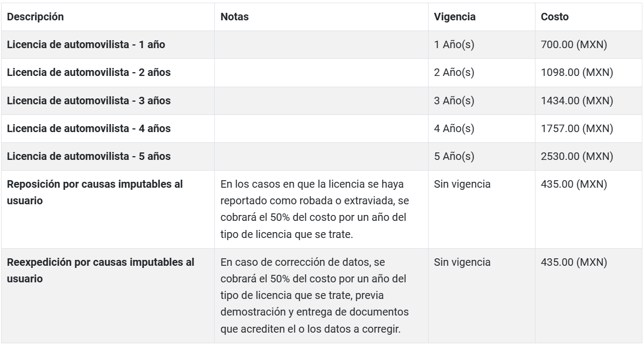Select Licencia de automovilista - 3 años
This screenshot has height=346, width=644.
click(89, 101)
